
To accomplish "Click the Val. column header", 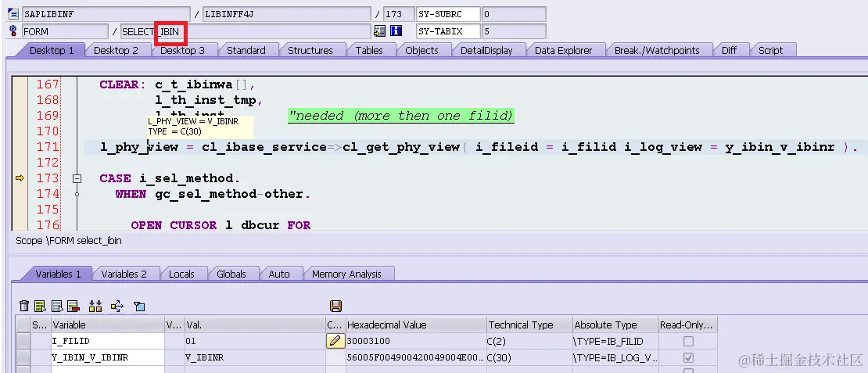I will pyautogui.click(x=255, y=325).
